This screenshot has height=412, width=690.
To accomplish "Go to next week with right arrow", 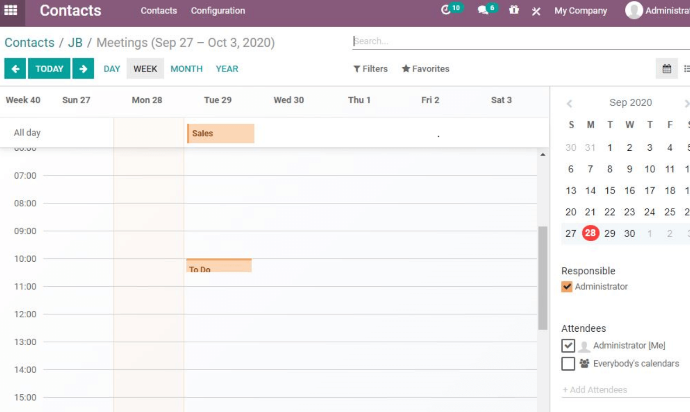I will coord(83,69).
